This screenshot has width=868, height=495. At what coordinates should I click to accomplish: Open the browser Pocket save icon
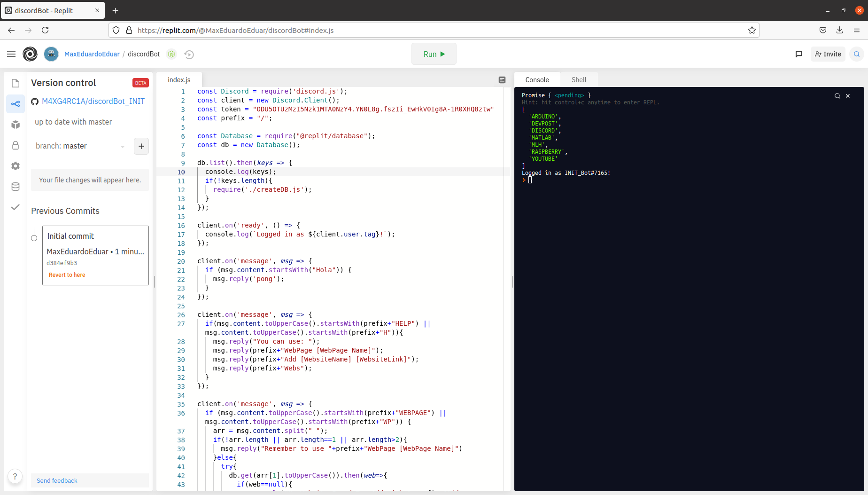pyautogui.click(x=823, y=30)
